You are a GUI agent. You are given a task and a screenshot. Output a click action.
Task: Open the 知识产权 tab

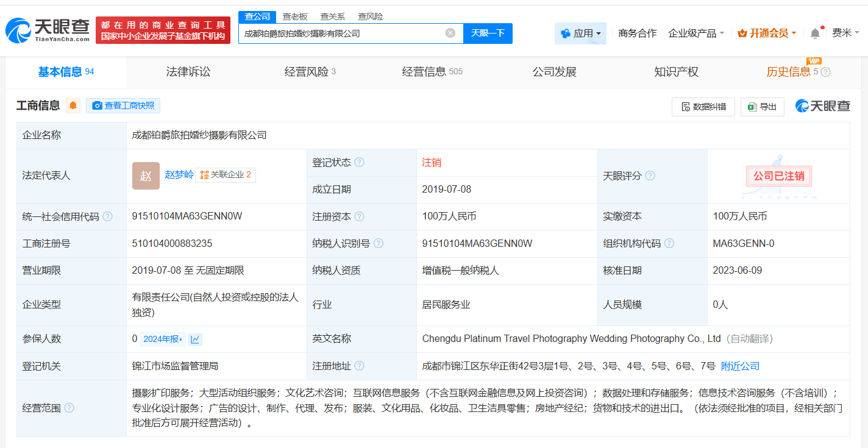tap(677, 72)
